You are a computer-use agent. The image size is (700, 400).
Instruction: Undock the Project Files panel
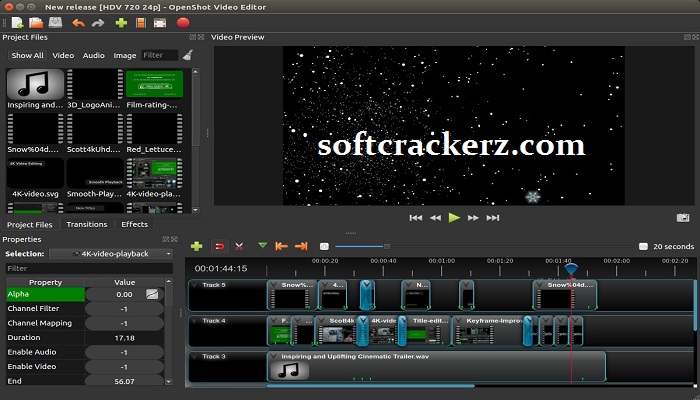click(192, 37)
